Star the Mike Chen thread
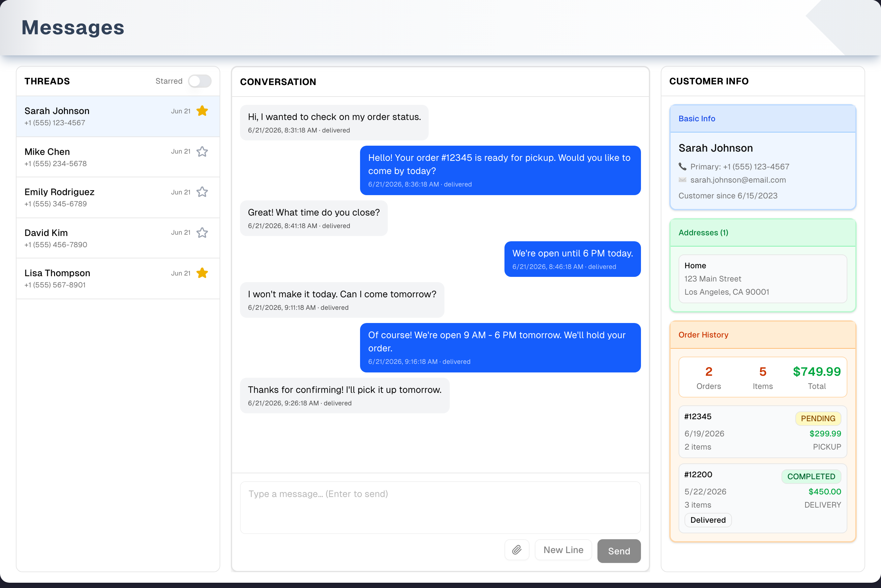 click(x=202, y=152)
